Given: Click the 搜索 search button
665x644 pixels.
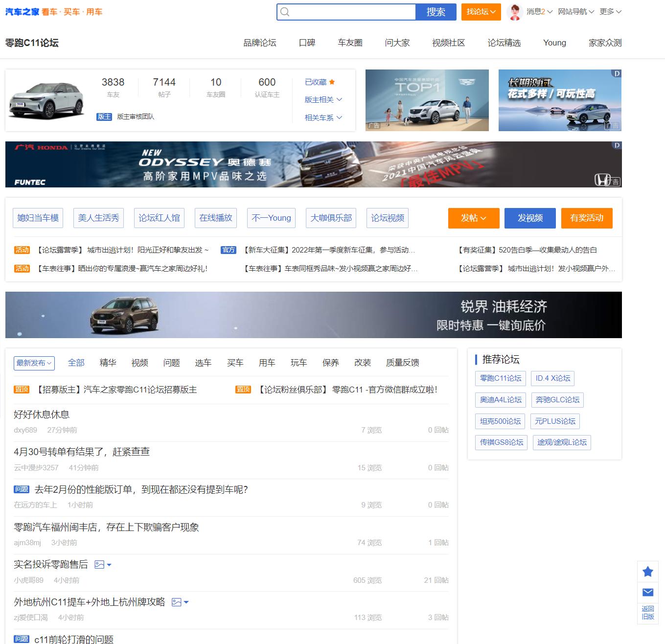Looking at the screenshot, I should coord(436,12).
